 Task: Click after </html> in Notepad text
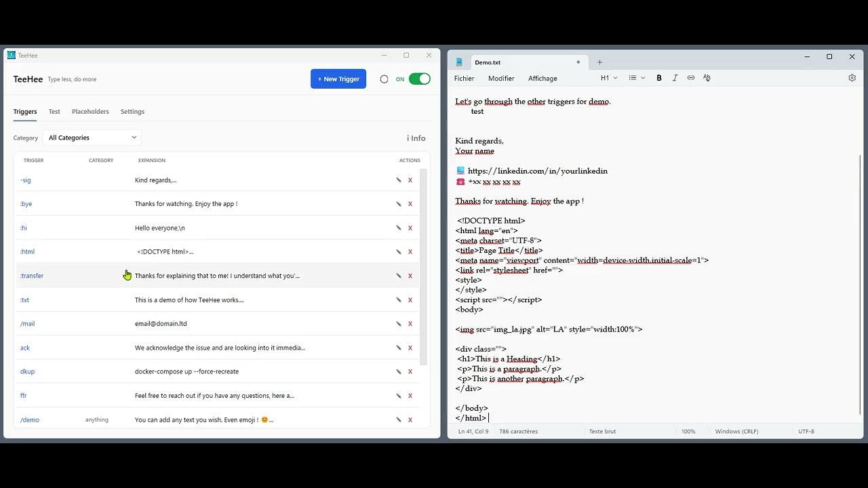[x=489, y=418]
